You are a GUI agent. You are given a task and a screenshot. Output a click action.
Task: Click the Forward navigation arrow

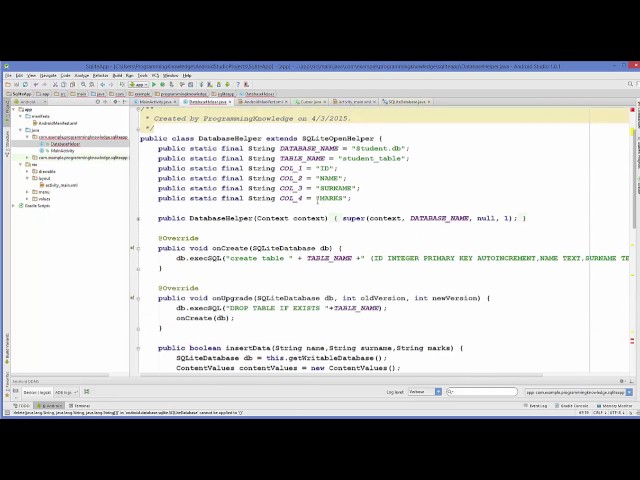point(111,84)
